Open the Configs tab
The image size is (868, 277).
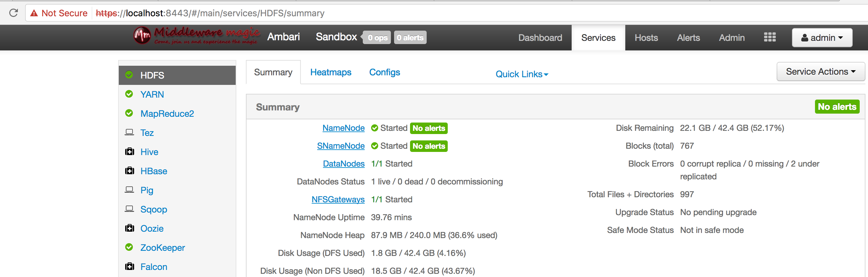coord(385,72)
